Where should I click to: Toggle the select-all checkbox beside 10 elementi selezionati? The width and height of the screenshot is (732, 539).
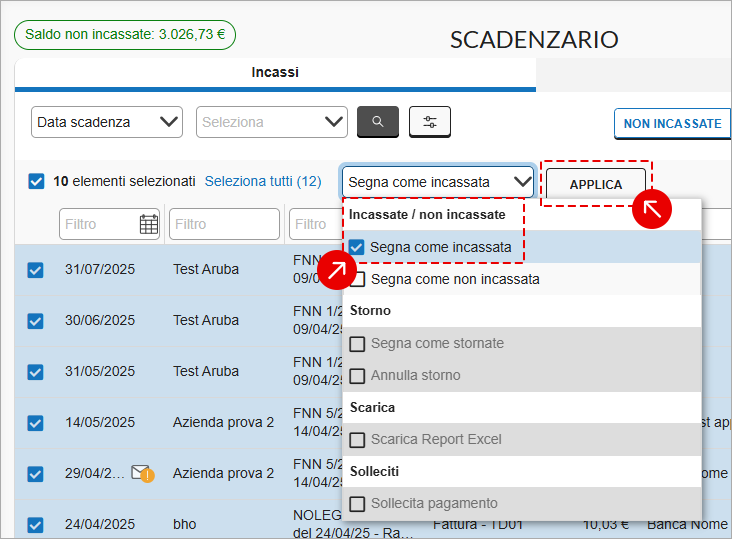coord(36,181)
